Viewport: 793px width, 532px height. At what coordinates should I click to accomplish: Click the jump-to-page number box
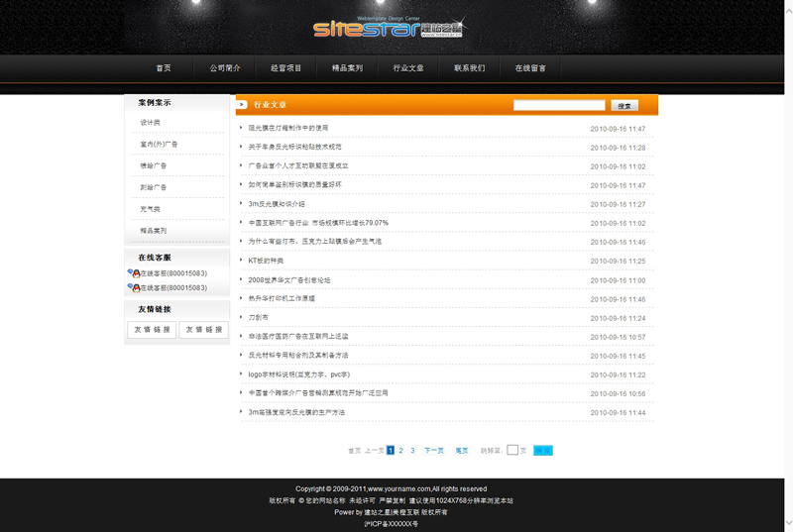click(512, 450)
